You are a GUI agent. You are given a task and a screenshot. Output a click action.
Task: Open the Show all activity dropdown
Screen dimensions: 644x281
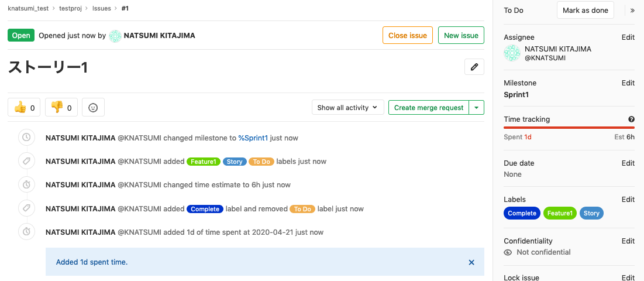(347, 107)
